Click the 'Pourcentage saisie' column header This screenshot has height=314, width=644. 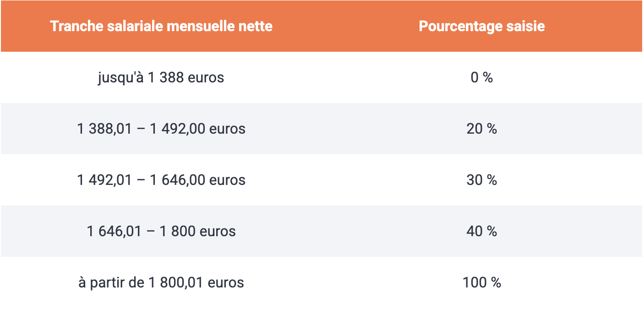[x=482, y=26]
